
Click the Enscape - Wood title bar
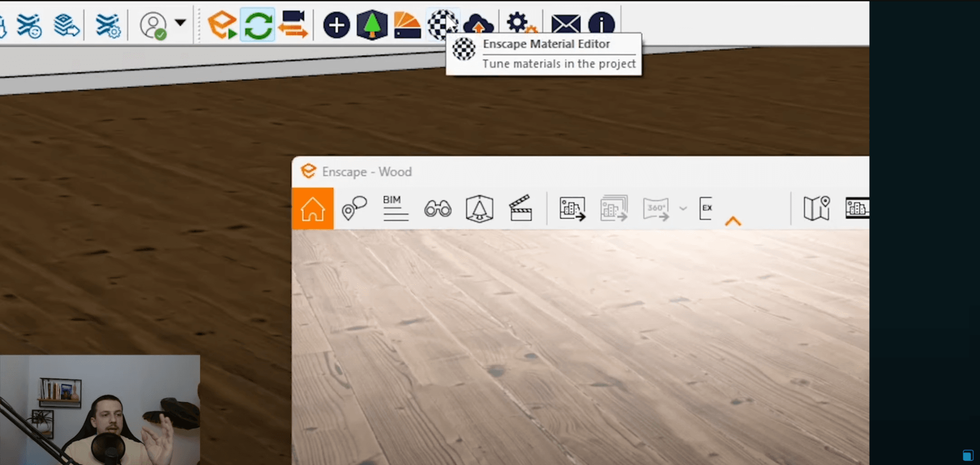point(580,172)
